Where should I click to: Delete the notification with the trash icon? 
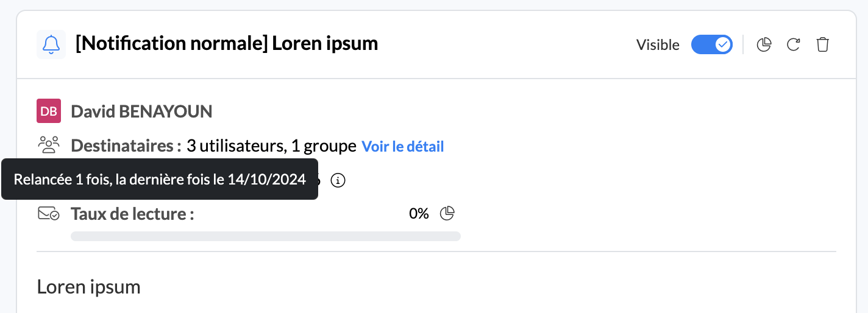pyautogui.click(x=823, y=44)
